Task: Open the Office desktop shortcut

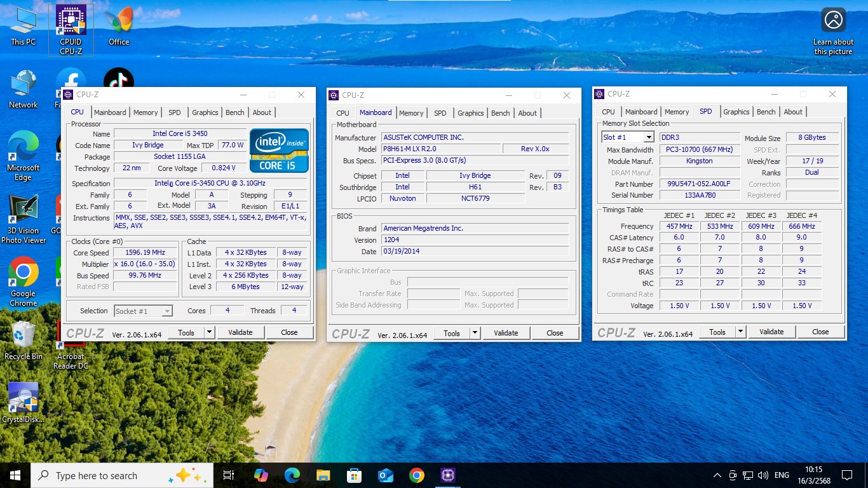Action: click(119, 26)
